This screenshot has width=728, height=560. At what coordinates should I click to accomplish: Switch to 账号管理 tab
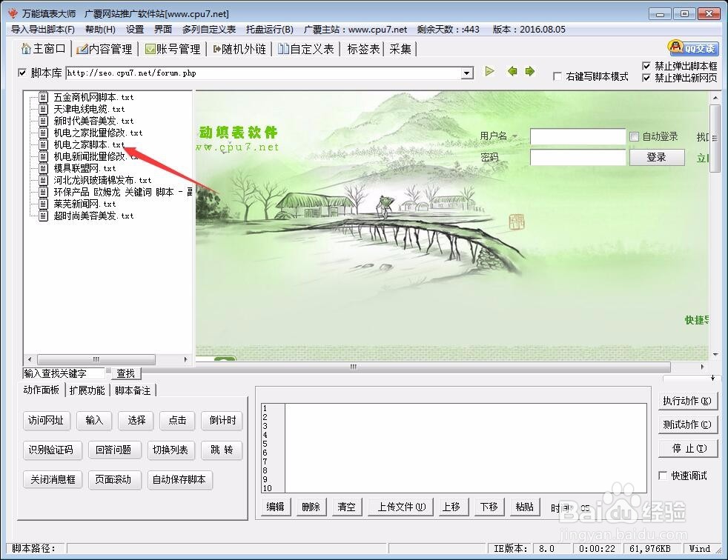coord(173,49)
